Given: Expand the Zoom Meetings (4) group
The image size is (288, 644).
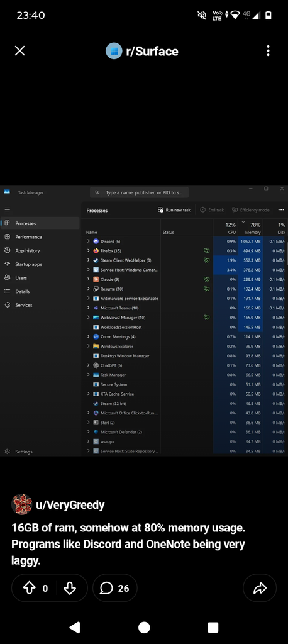Looking at the screenshot, I should (x=88, y=336).
